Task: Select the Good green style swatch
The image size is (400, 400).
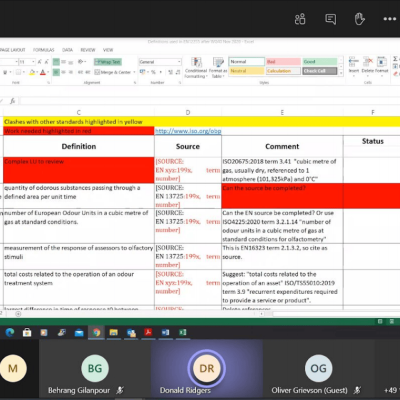Action: [x=320, y=62]
